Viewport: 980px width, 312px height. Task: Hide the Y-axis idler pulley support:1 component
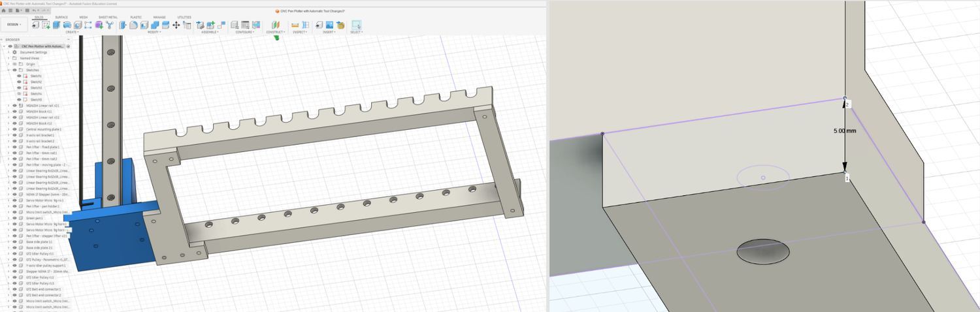coord(14,266)
